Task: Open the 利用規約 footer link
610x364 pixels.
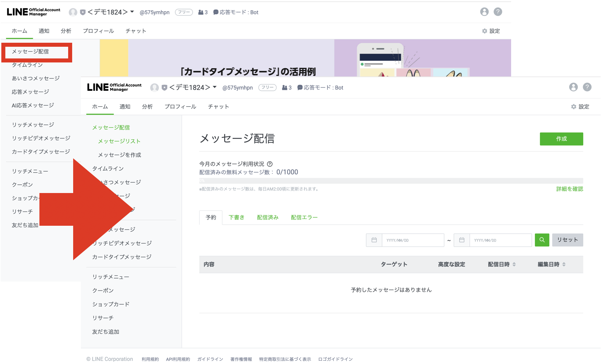Action: [150, 359]
